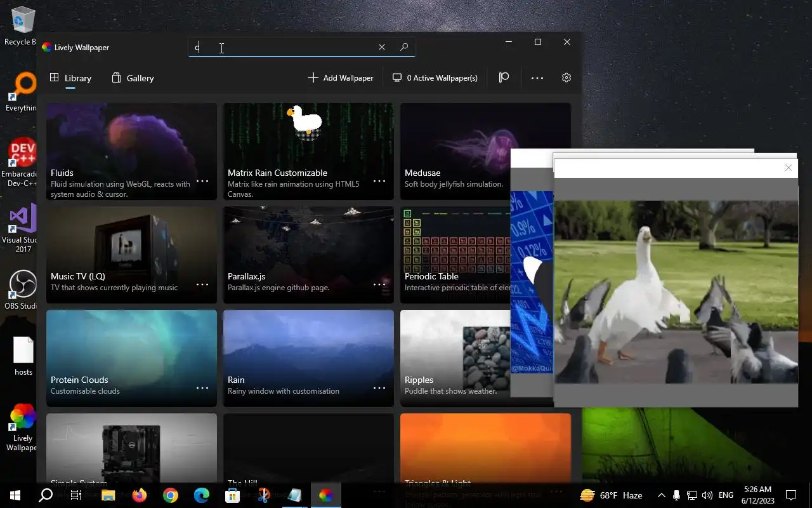Open options menu for Fluids wallpaper

pyautogui.click(x=202, y=181)
